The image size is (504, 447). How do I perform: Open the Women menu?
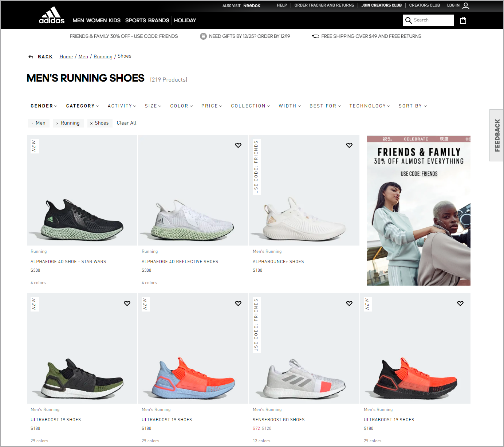coord(97,20)
